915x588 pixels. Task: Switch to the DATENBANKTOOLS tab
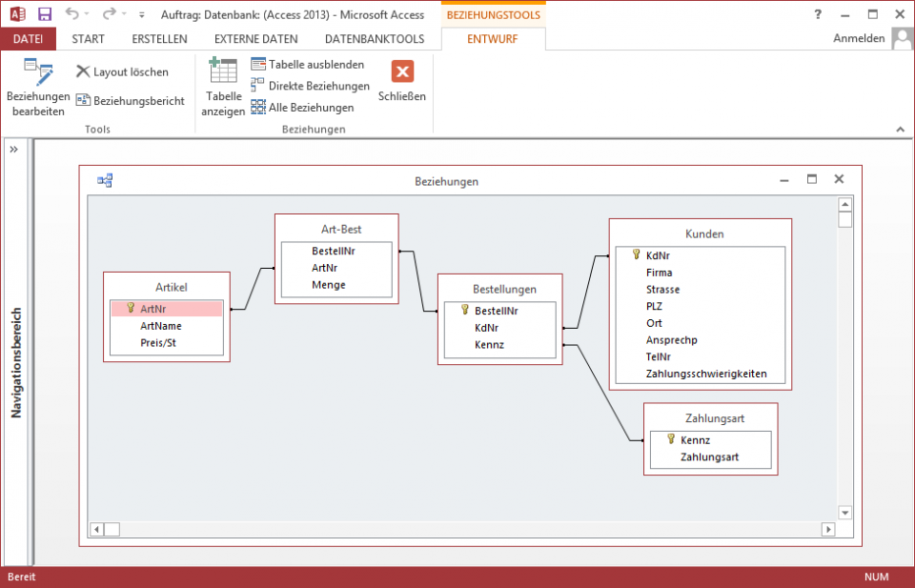click(375, 39)
